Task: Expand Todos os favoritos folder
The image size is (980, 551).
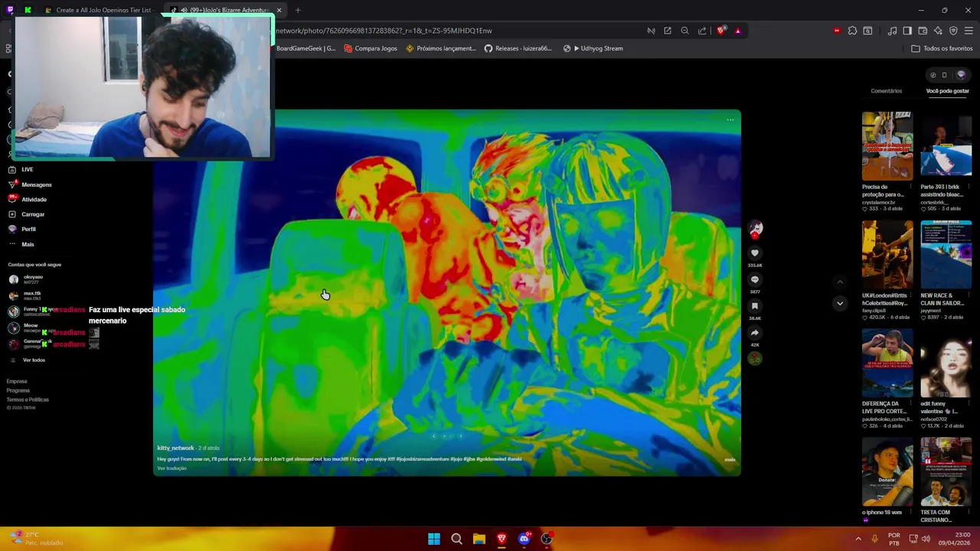Action: (x=942, y=48)
